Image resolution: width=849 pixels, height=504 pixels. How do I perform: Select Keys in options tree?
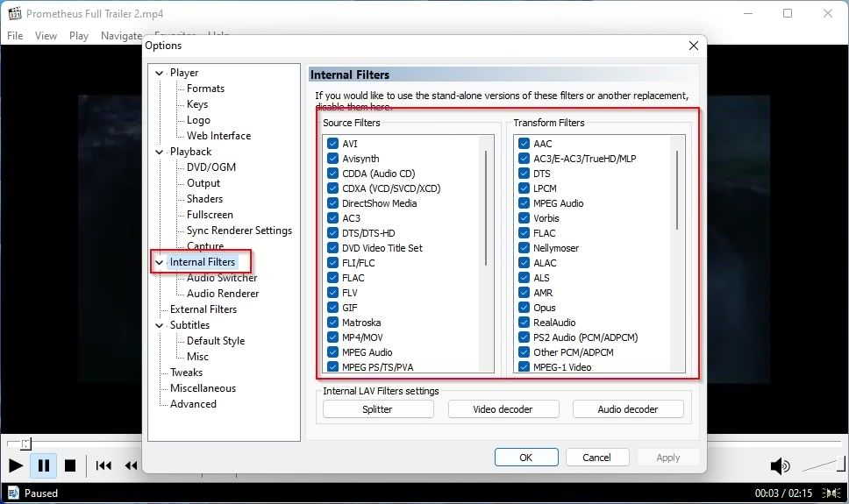pos(197,104)
